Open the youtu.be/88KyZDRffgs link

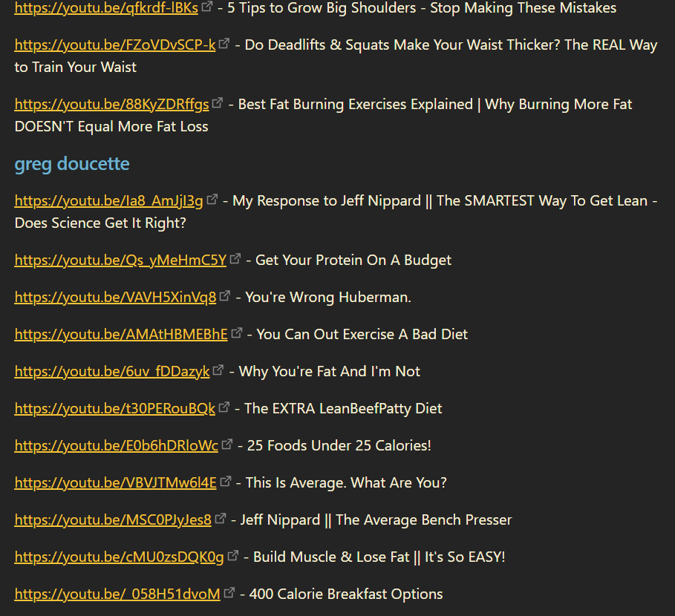(112, 104)
